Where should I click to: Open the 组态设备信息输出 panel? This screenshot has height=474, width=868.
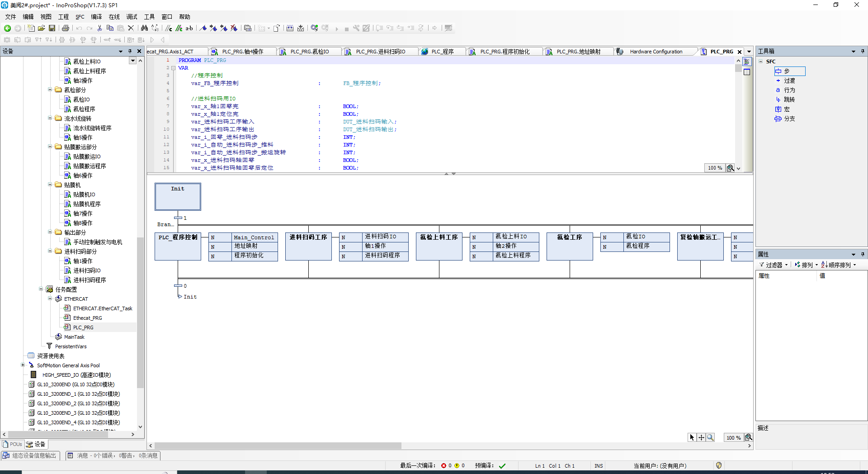pos(30,455)
